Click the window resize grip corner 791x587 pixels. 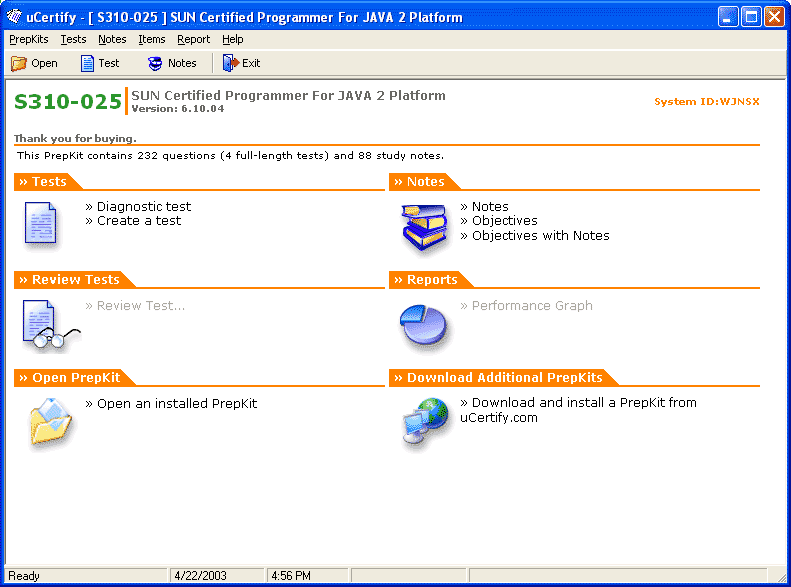[781, 577]
